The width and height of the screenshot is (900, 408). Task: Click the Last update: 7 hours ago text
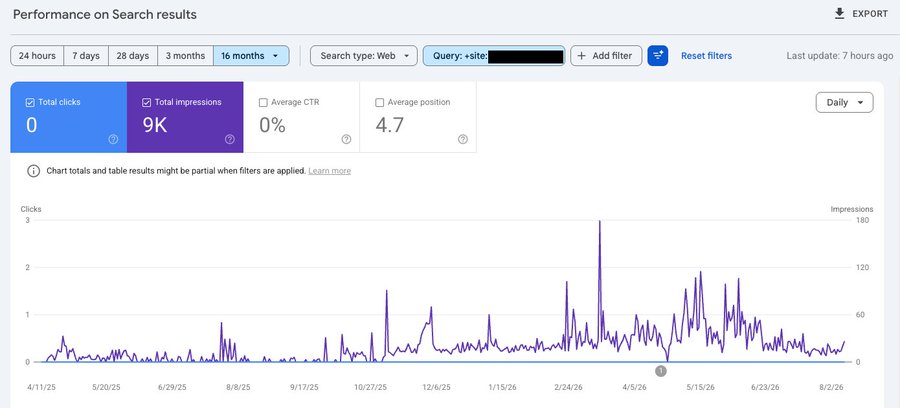(x=840, y=56)
